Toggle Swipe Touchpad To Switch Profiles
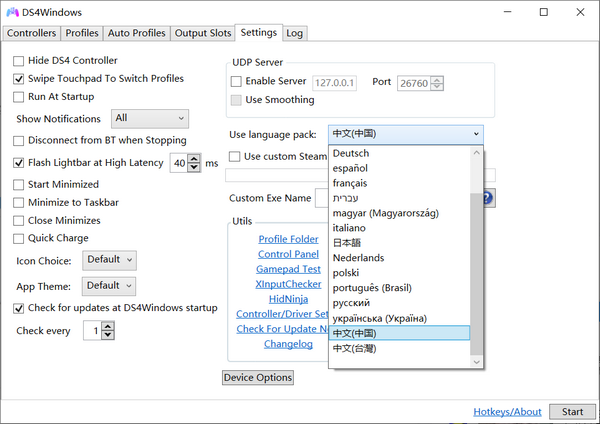Image resolution: width=600 pixels, height=424 pixels. tap(19, 79)
